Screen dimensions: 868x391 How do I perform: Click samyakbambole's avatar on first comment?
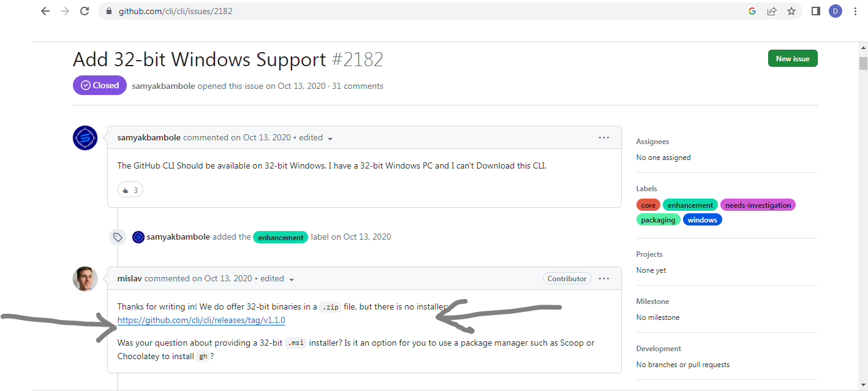pyautogui.click(x=85, y=138)
